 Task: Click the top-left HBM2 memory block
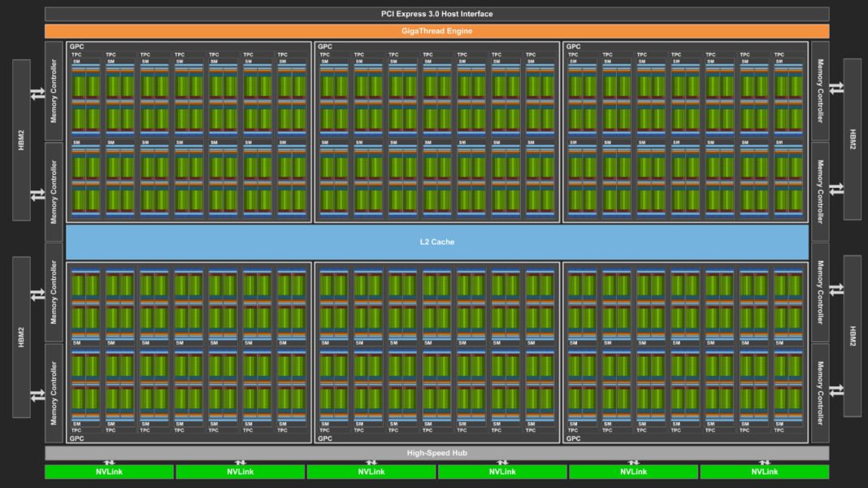click(21, 139)
